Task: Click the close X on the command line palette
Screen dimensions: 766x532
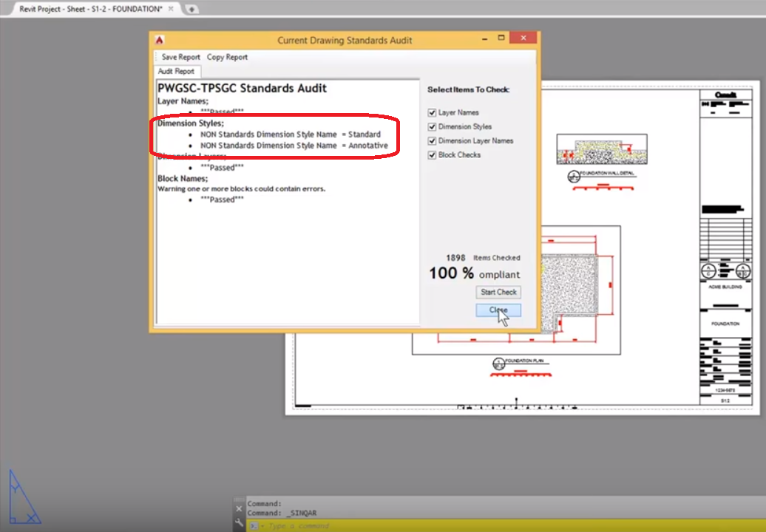Action: pyautogui.click(x=239, y=508)
